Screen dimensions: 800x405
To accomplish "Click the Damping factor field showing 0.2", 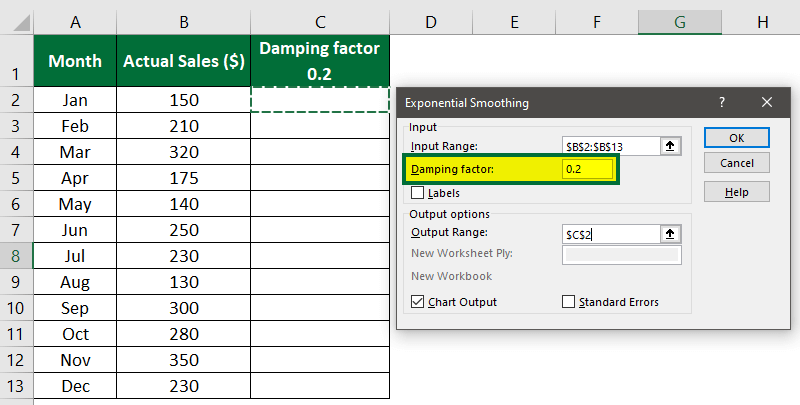I will (587, 169).
